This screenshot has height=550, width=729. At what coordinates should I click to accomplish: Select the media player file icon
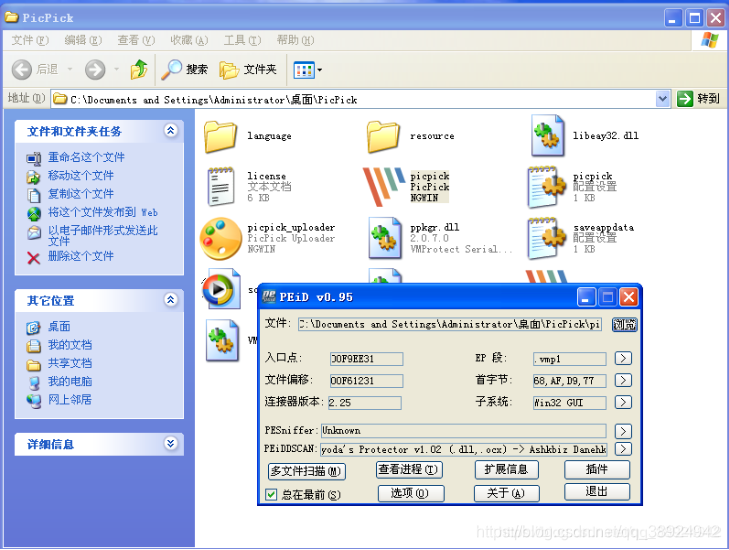pyautogui.click(x=221, y=289)
